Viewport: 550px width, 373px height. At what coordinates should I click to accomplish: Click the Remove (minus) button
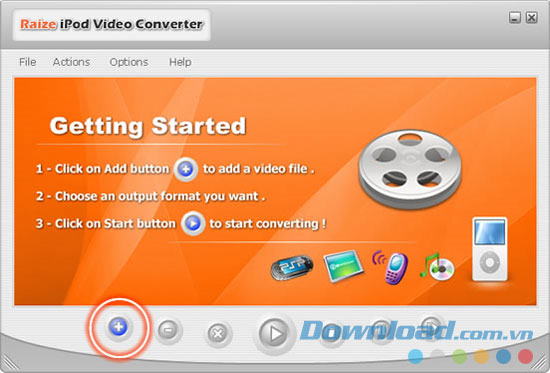point(168,330)
